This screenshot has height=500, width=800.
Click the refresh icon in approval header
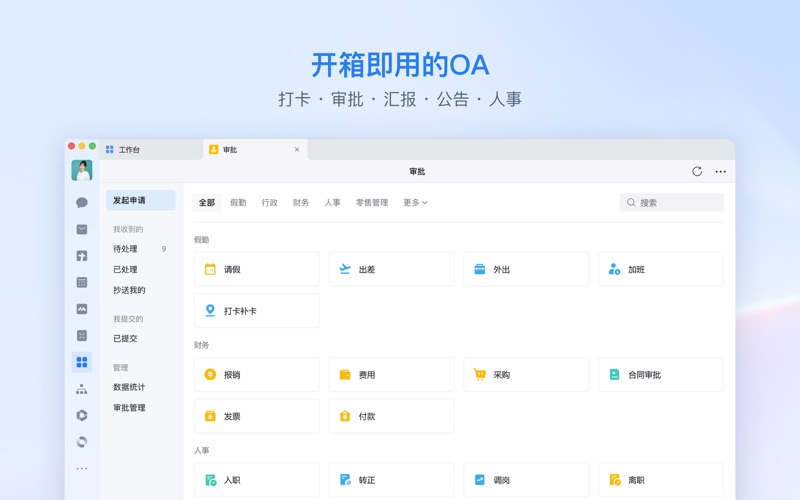(x=697, y=172)
